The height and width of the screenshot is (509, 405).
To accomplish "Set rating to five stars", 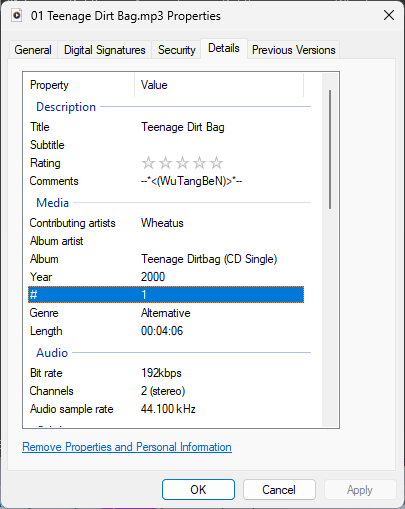I will (x=216, y=163).
